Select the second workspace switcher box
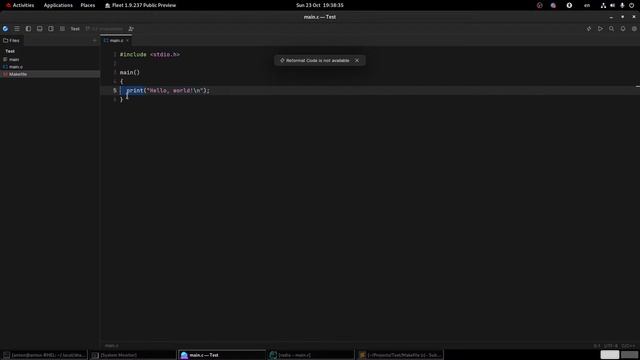This screenshot has height=360, width=640. (x=629, y=355)
